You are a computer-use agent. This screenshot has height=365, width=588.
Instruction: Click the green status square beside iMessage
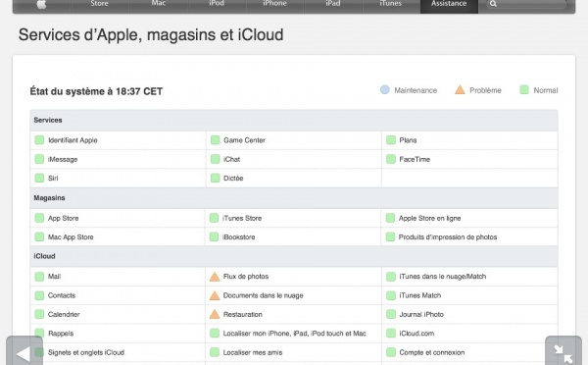click(39, 159)
